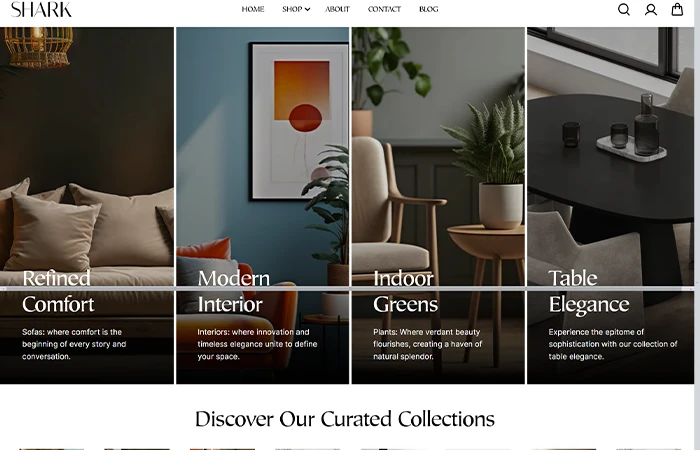This screenshot has height=450, width=700.
Task: Go to the HOME menu item
Action: pyautogui.click(x=253, y=9)
